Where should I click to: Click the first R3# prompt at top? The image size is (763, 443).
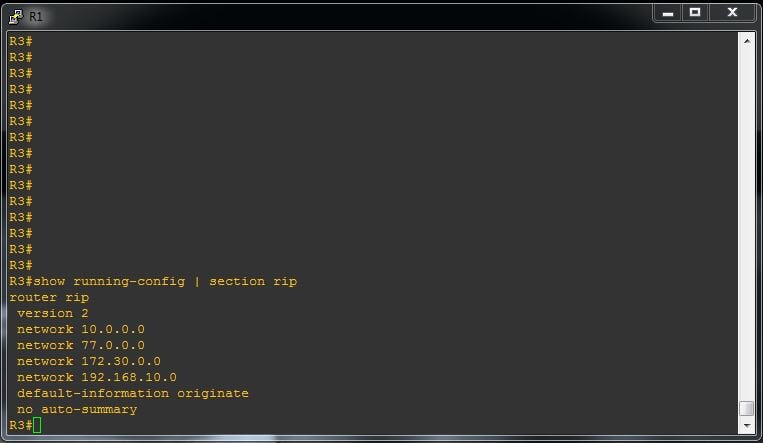coord(20,41)
